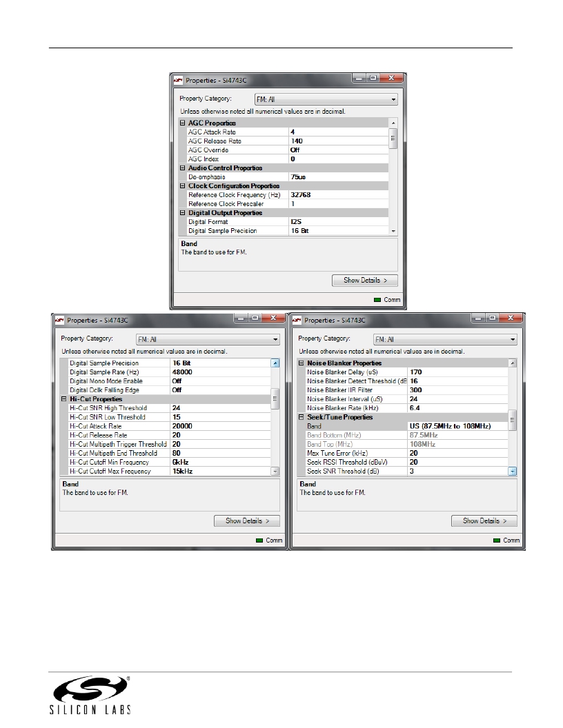Screen dimensions: 563x728
Task: Select the Noise Blanker Detect Threshold row
Action: click(406, 381)
